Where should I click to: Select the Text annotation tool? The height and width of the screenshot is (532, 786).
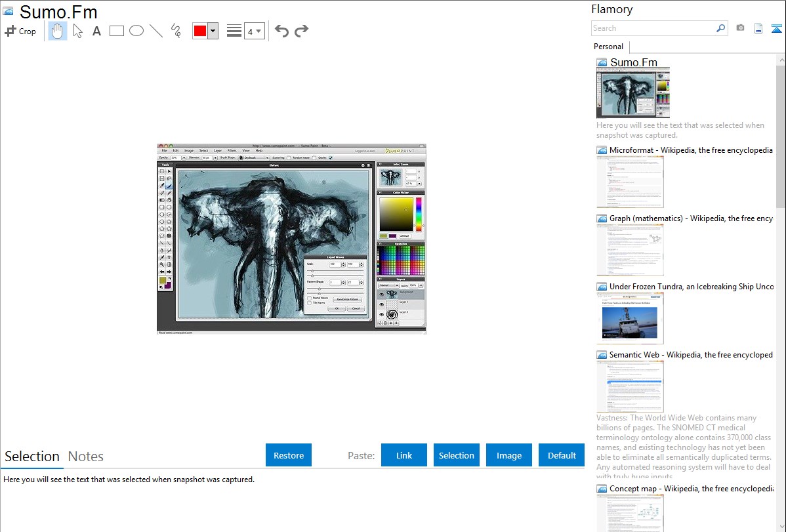point(96,31)
